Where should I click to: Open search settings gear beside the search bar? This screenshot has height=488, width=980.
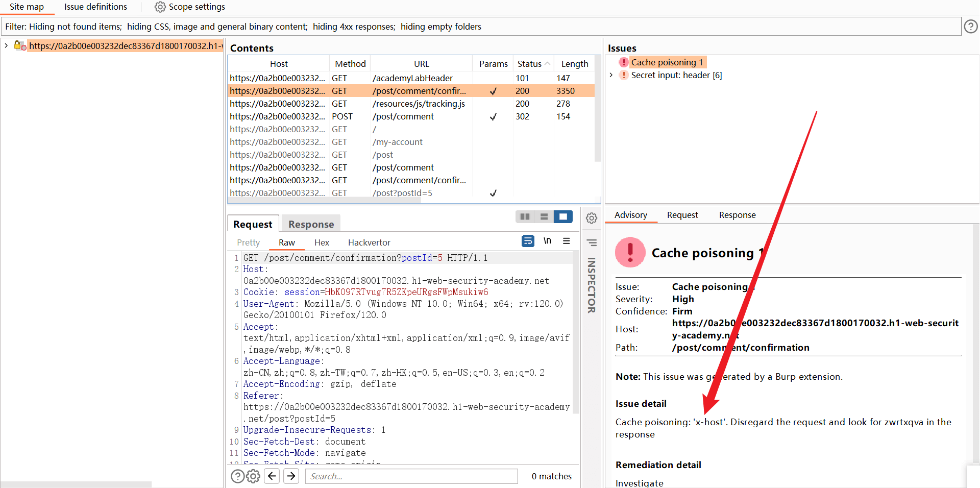tap(253, 476)
